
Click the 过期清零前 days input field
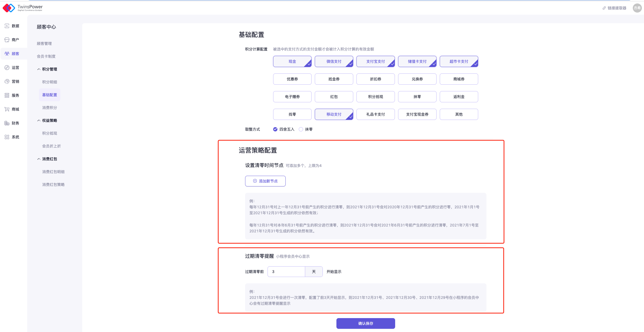(286, 272)
